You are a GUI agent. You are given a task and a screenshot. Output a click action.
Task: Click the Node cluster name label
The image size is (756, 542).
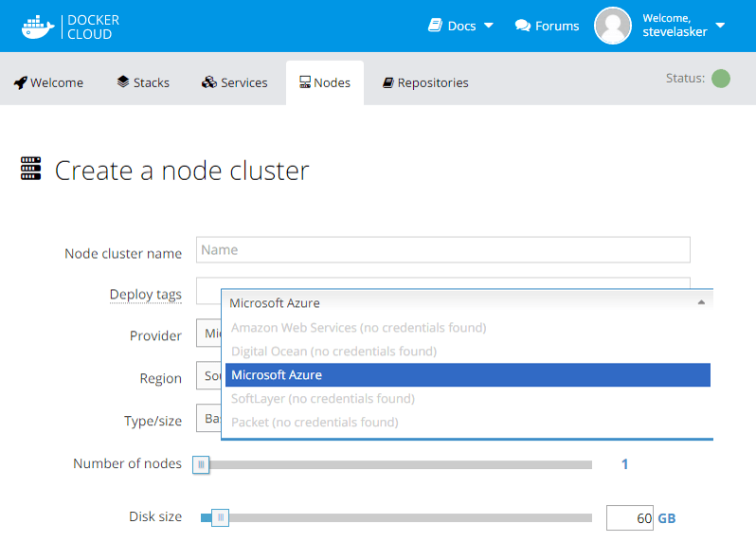[123, 254]
